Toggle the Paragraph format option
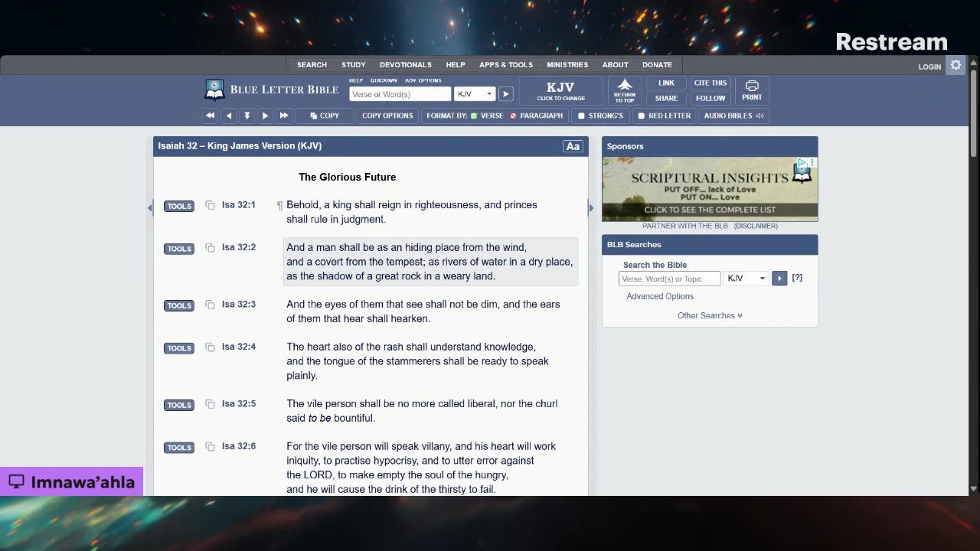 [536, 116]
